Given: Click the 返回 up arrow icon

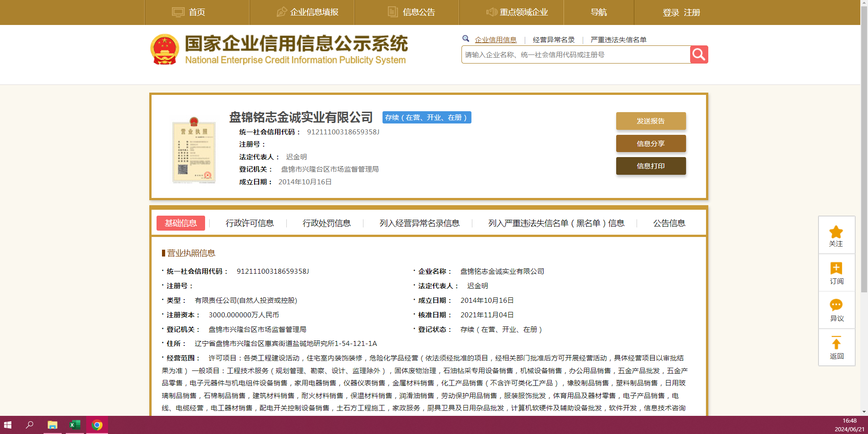Looking at the screenshot, I should tap(836, 343).
